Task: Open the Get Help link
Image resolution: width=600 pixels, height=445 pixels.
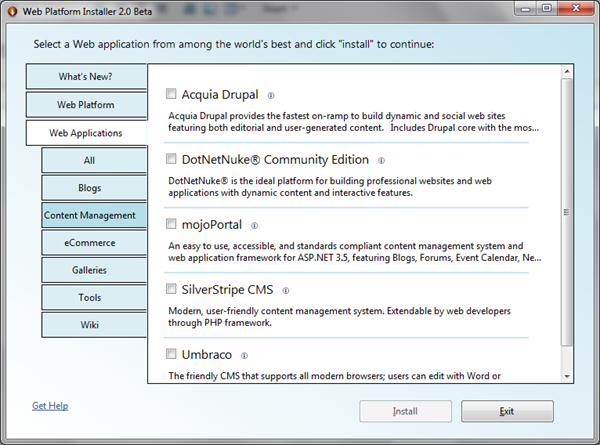Action: [x=50, y=406]
